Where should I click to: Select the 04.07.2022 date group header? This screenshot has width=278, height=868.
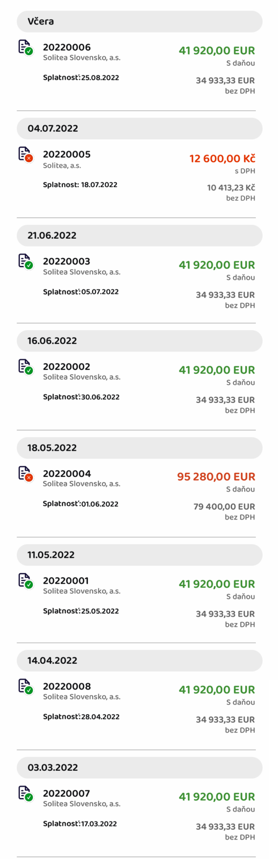pos(139,128)
